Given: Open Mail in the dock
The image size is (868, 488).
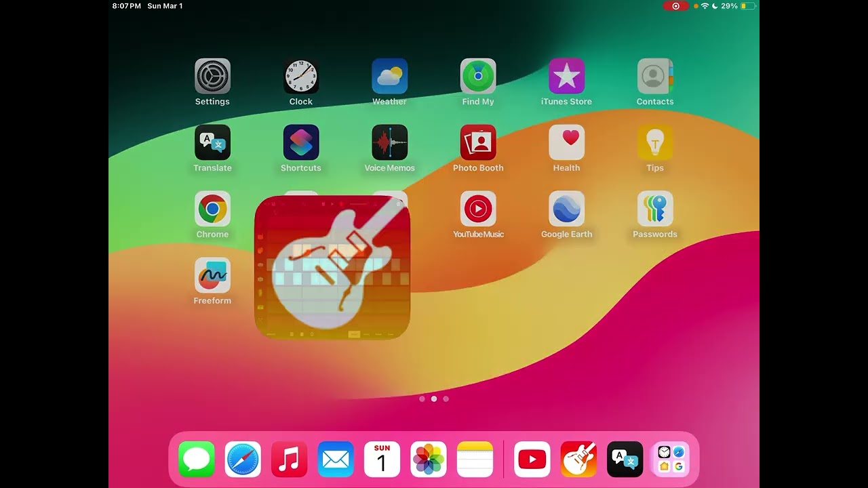Looking at the screenshot, I should (336, 460).
